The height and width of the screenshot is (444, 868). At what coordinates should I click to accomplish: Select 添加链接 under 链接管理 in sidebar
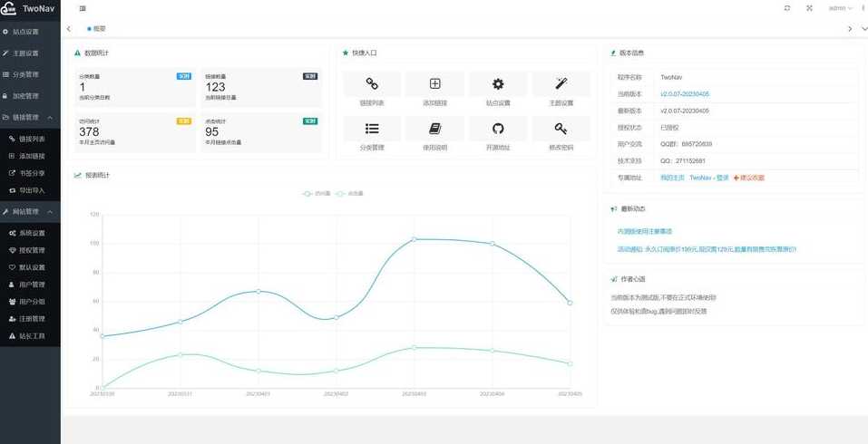click(x=30, y=157)
